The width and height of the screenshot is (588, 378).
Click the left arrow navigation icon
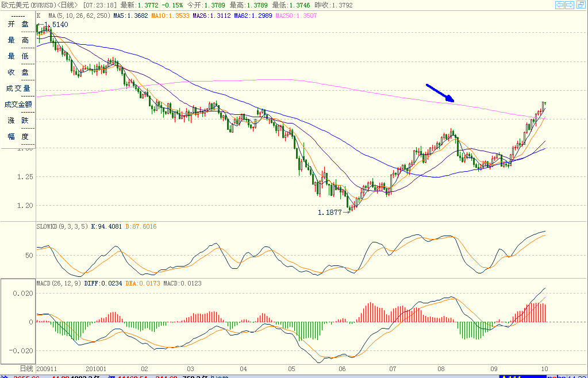coord(560,5)
